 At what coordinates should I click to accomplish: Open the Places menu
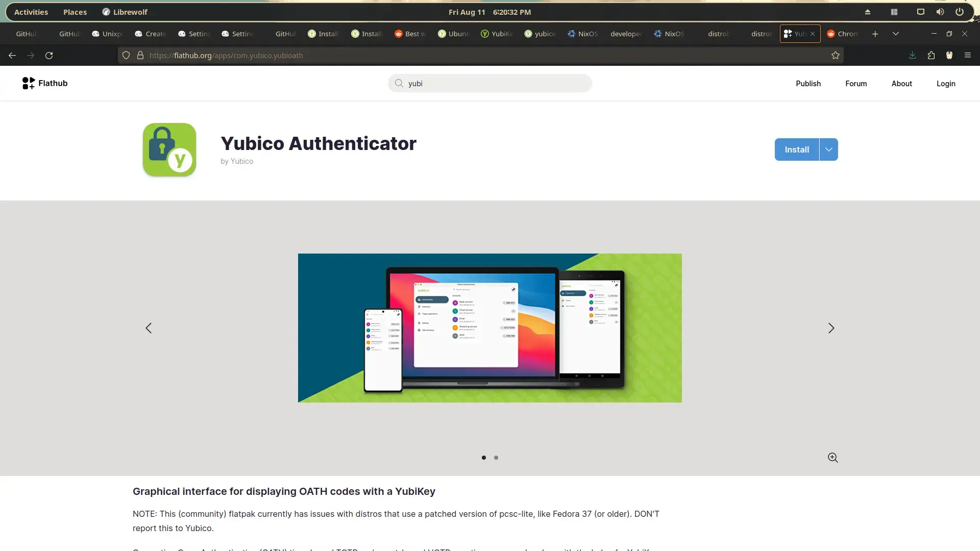[75, 12]
